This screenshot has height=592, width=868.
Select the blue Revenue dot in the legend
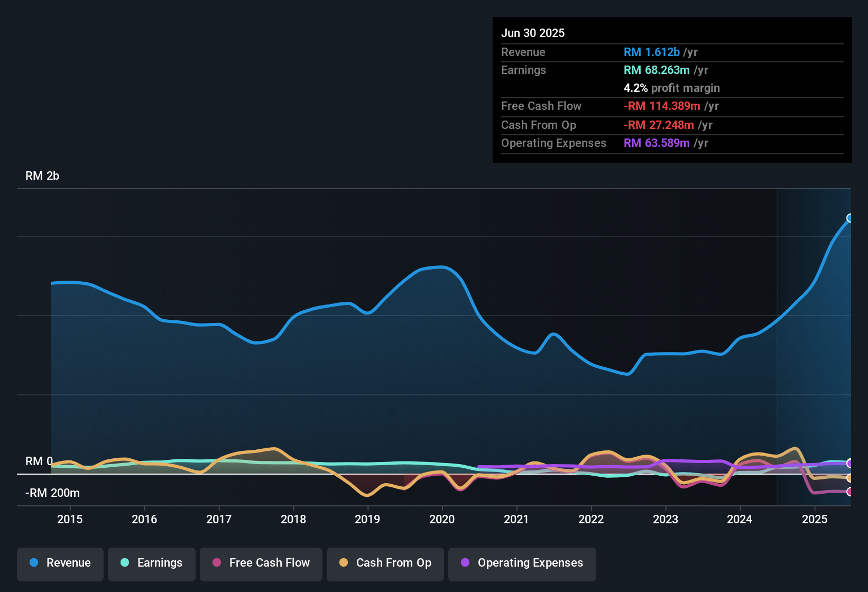tap(34, 563)
